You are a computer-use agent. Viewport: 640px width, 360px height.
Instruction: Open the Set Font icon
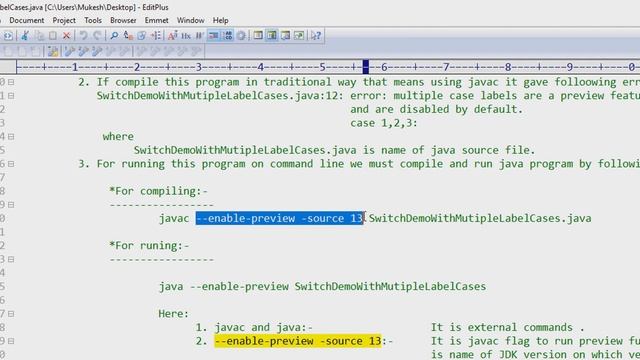pos(173,36)
